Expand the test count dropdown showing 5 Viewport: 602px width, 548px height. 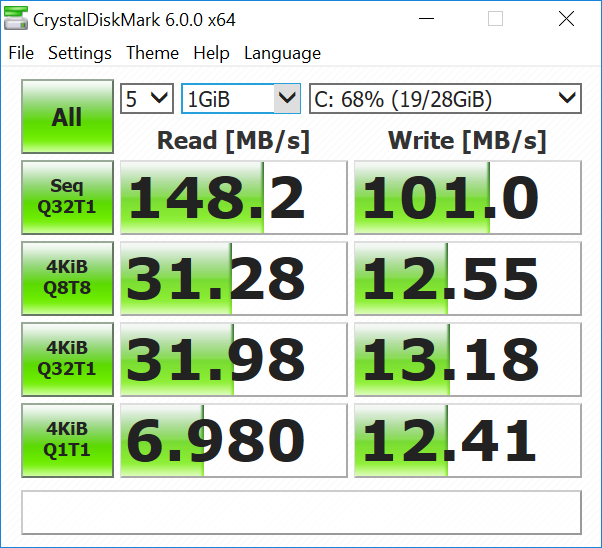147,99
